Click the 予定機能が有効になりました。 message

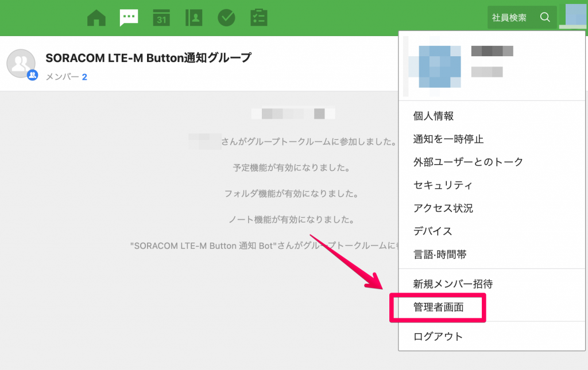coord(292,168)
